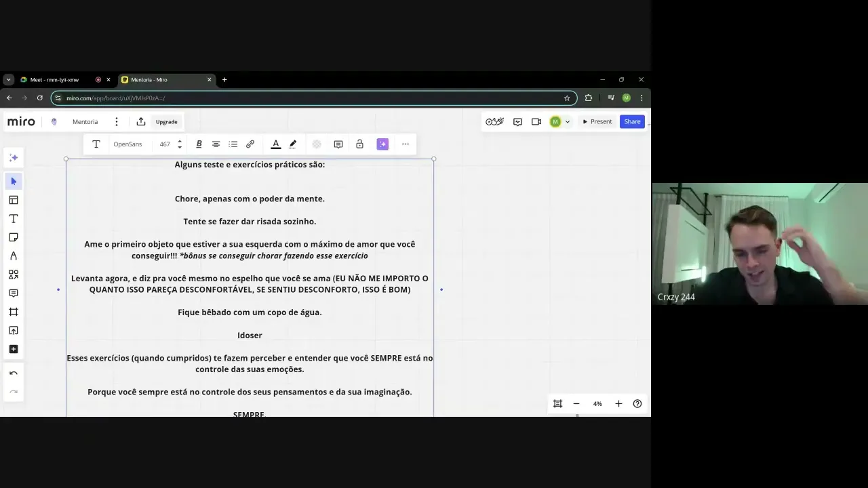This screenshot has height=488, width=868.
Task: Open more options ellipsis in text toolbar
Action: tap(406, 144)
